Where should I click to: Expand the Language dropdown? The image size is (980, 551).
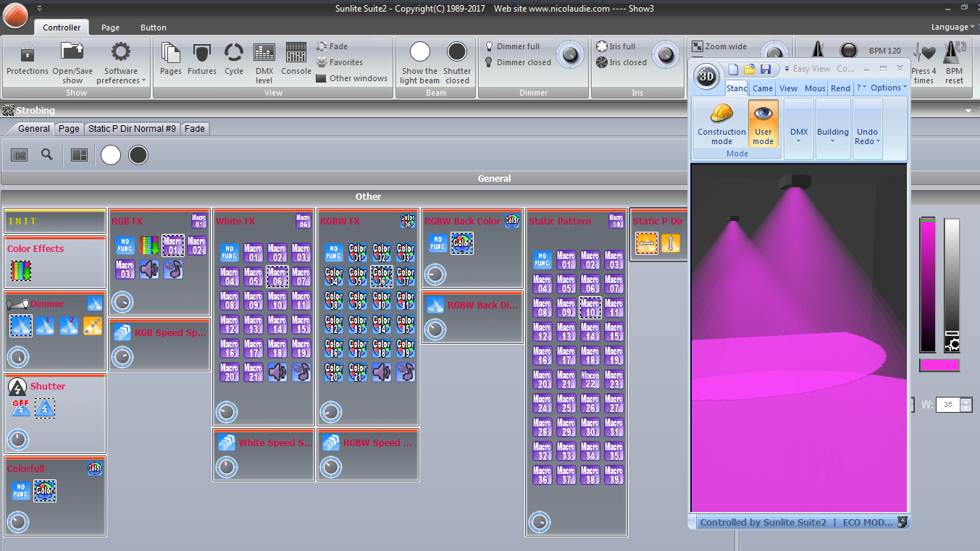click(x=953, y=27)
